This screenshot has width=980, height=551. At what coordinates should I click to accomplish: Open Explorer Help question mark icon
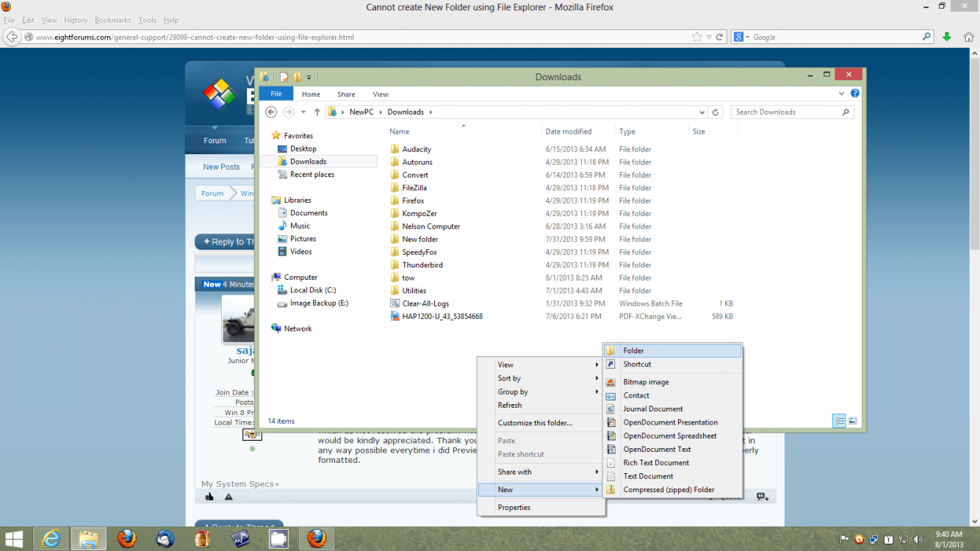point(855,94)
